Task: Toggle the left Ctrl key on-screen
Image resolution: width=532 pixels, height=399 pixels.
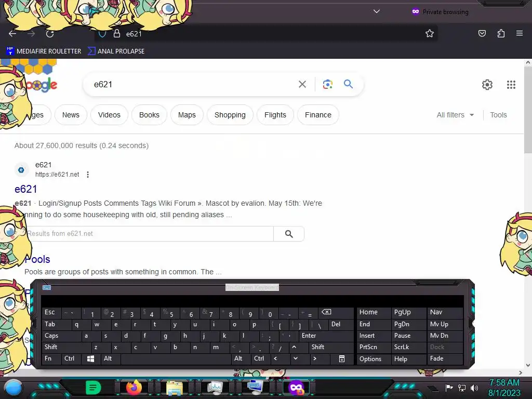Action: [72, 358]
